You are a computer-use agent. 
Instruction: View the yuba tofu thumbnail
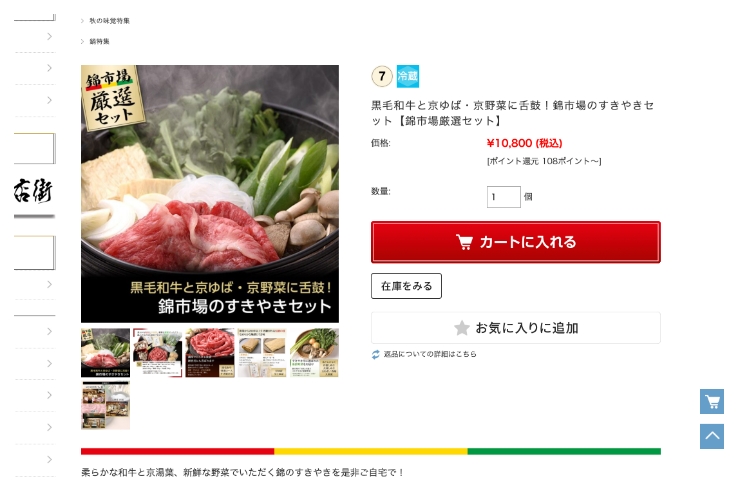click(x=262, y=353)
